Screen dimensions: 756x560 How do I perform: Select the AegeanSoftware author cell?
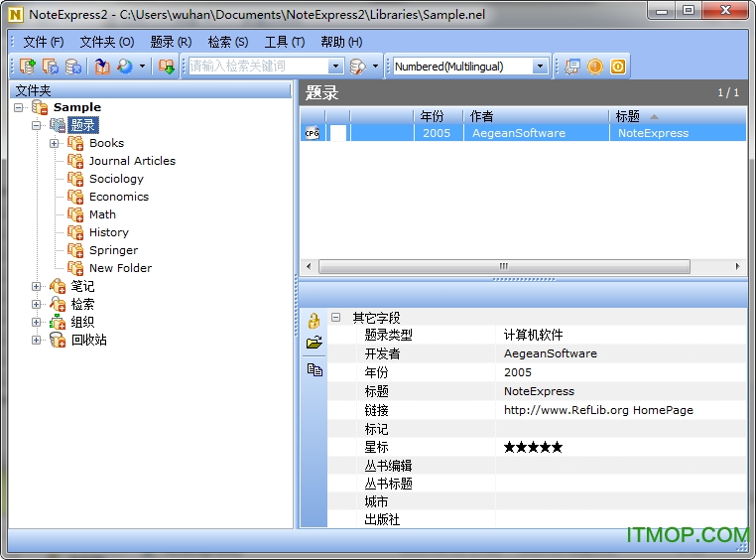(518, 133)
